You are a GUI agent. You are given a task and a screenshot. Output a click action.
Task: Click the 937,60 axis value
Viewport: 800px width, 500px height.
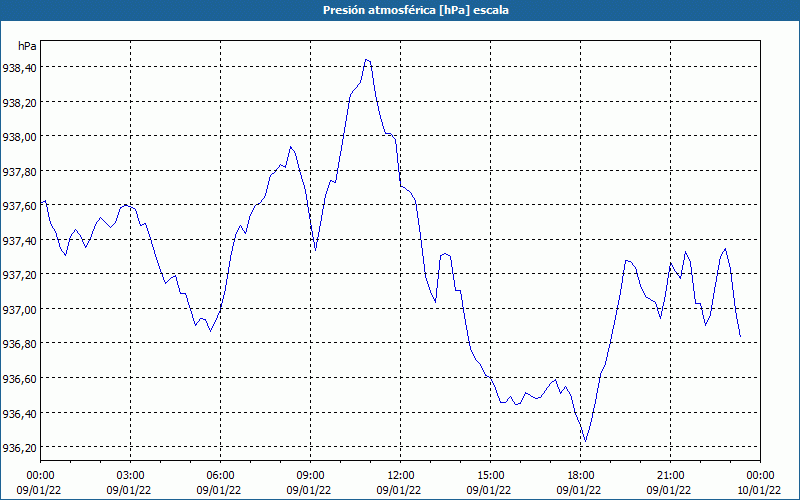coord(19,206)
